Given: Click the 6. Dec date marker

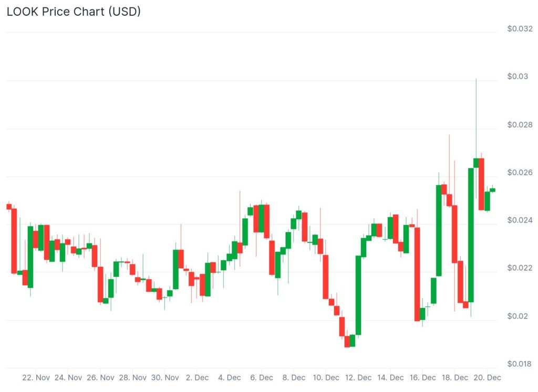Looking at the screenshot, I should (x=261, y=378).
